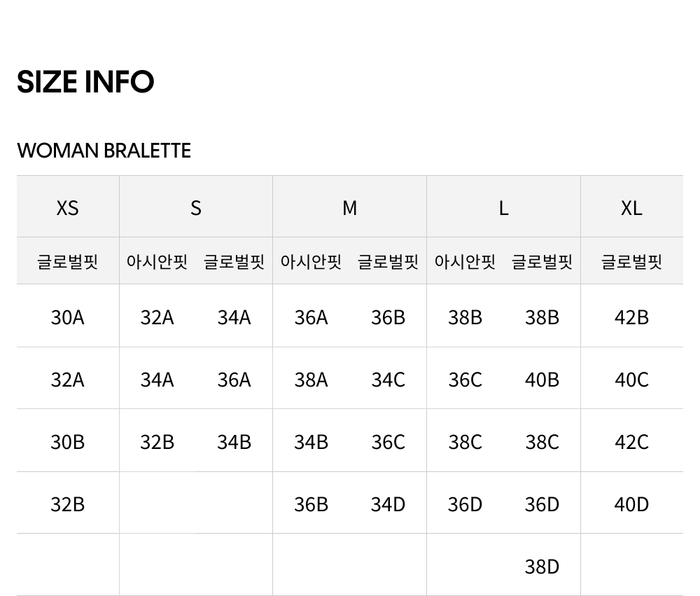Click the 38D size cell
The width and height of the screenshot is (700, 596).
[x=542, y=567]
